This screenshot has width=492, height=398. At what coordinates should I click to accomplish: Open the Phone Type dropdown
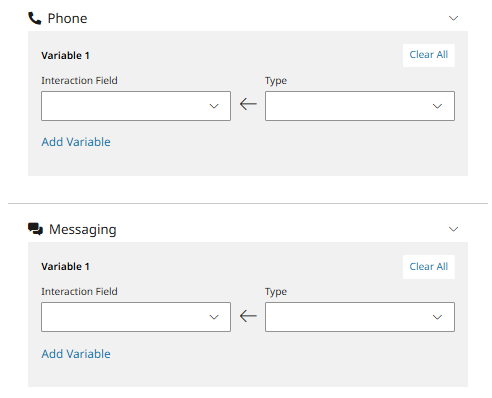(x=360, y=106)
